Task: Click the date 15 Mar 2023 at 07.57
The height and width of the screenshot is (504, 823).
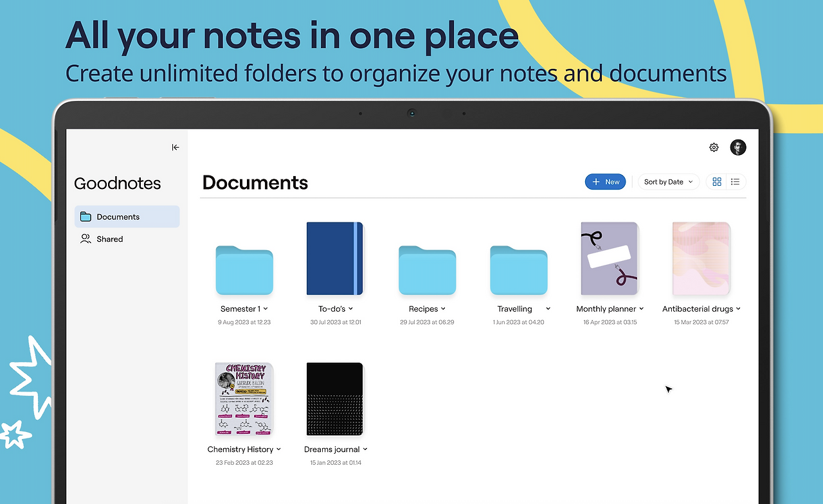Action: 701,322
